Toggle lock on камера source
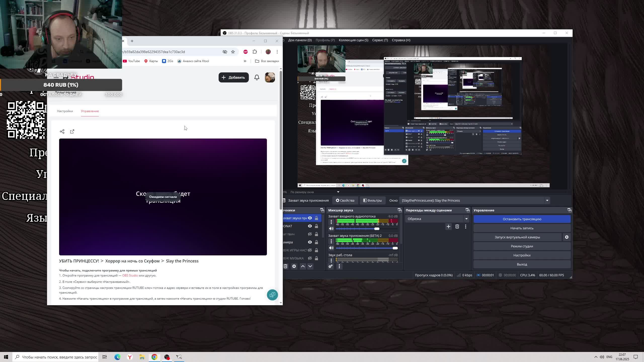This screenshot has width=644, height=362. click(316, 242)
